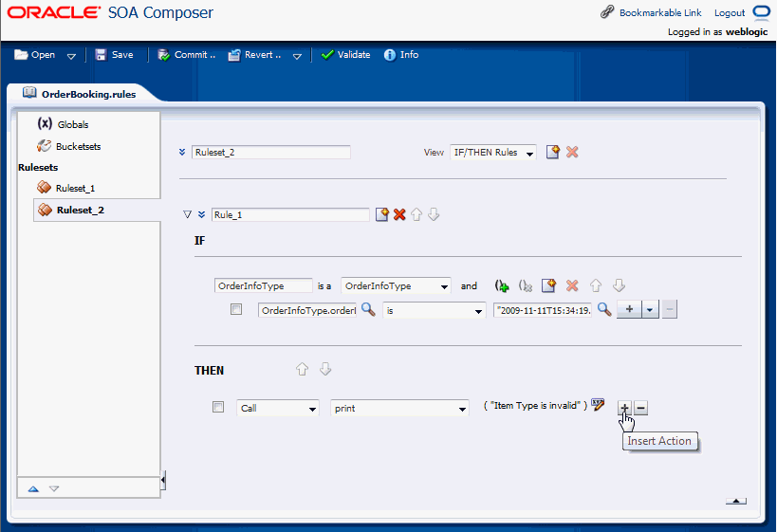Remove parentheses icon in pattern row
The height and width of the screenshot is (532, 777).
click(x=526, y=285)
